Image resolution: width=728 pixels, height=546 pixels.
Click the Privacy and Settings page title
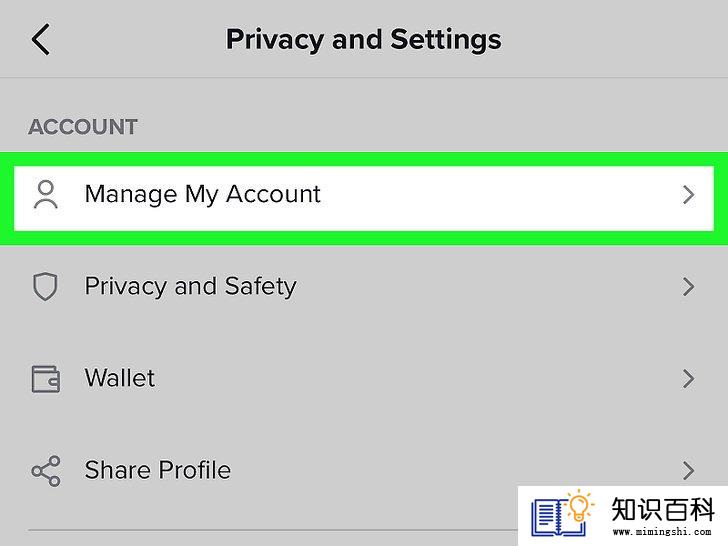pos(364,40)
